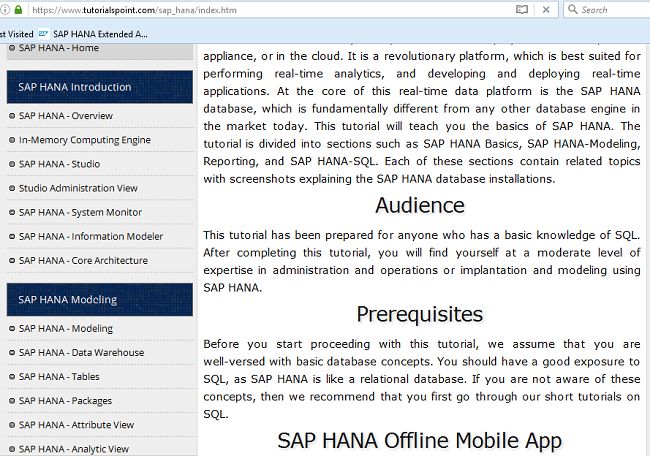This screenshot has height=456, width=650.
Task: Open In-Memory Computing Engine page
Action: (x=84, y=140)
